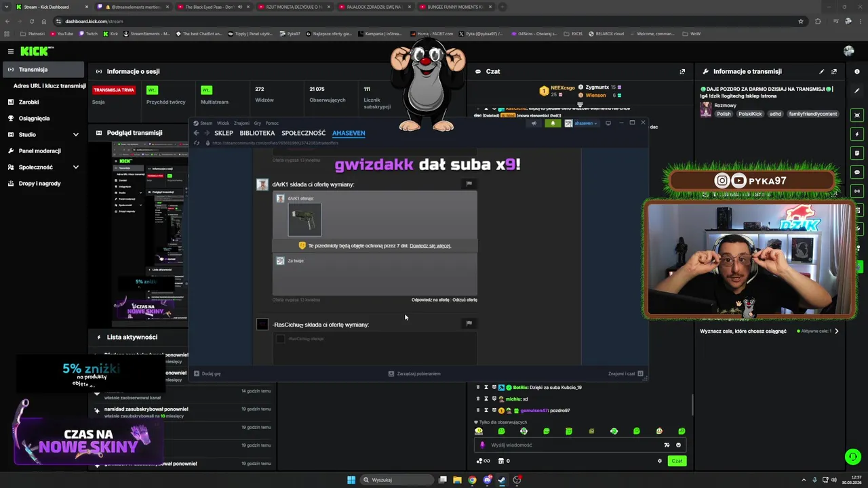Viewport: 868px width, 488px height.
Task: Expand the Studio sidebar section
Action: click(x=75, y=135)
